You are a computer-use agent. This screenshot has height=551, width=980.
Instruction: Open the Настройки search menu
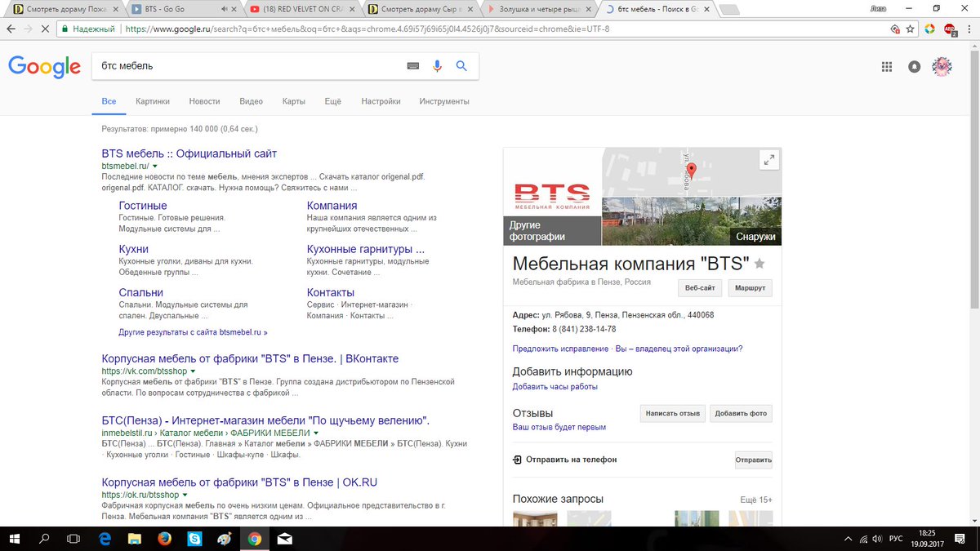(381, 102)
